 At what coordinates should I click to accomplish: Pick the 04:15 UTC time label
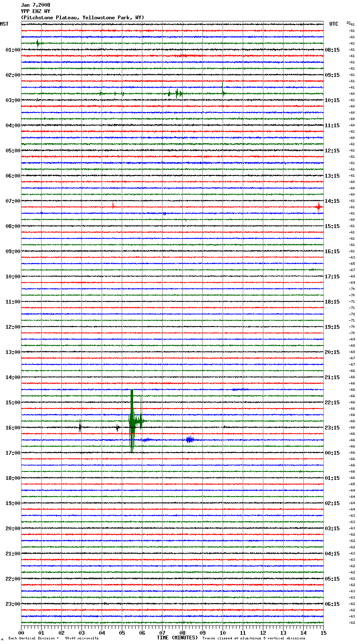pyautogui.click(x=332, y=554)
